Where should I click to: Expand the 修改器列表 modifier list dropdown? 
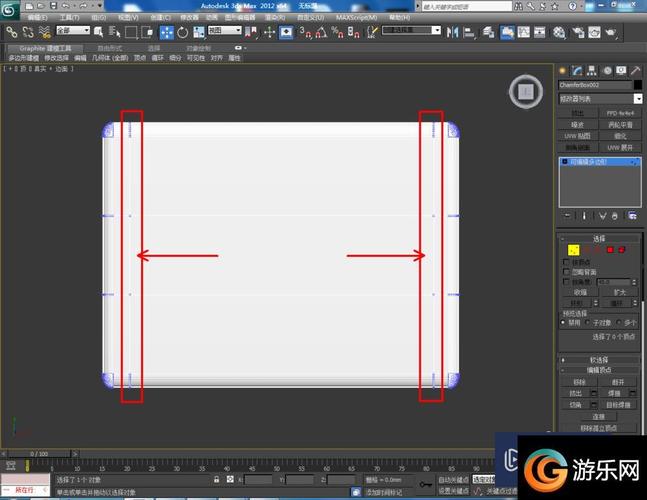tap(637, 99)
